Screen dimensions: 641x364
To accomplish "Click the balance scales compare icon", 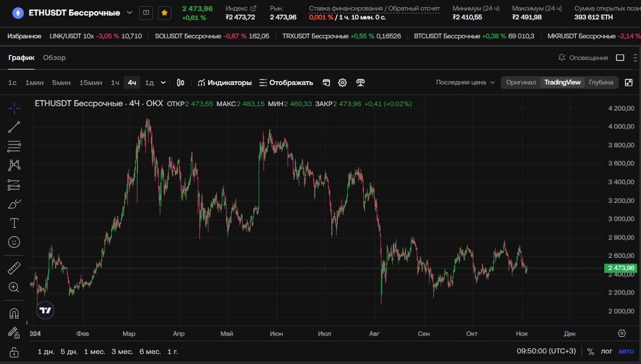I will coord(360,82).
